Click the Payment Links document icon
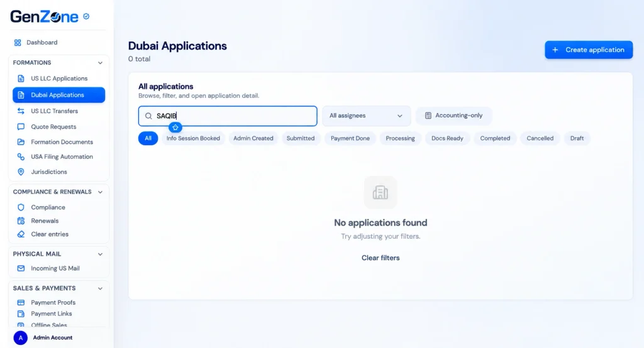Viewport: 644px width, 348px height. point(21,314)
